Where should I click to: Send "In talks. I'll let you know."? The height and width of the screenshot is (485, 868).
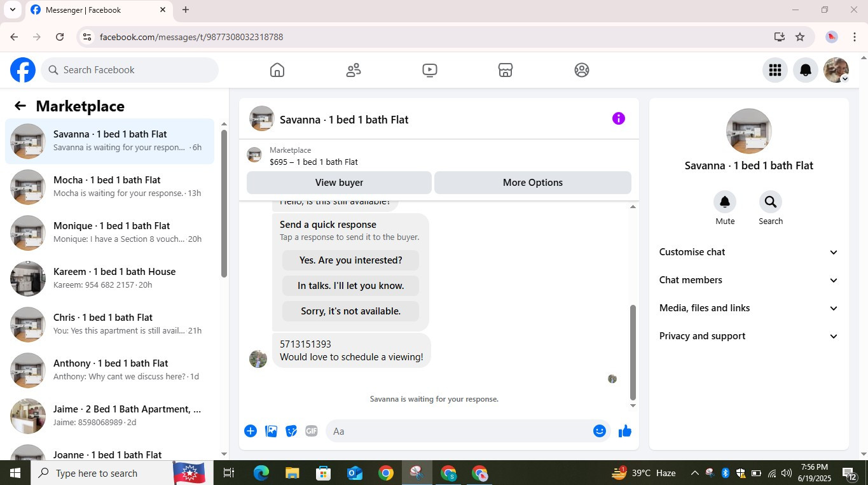pos(350,286)
